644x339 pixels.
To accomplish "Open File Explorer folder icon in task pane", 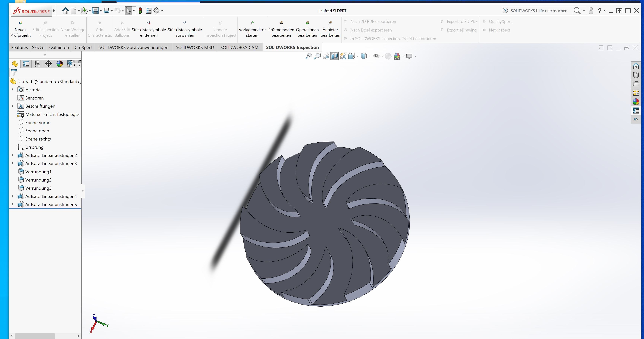I will pyautogui.click(x=636, y=84).
